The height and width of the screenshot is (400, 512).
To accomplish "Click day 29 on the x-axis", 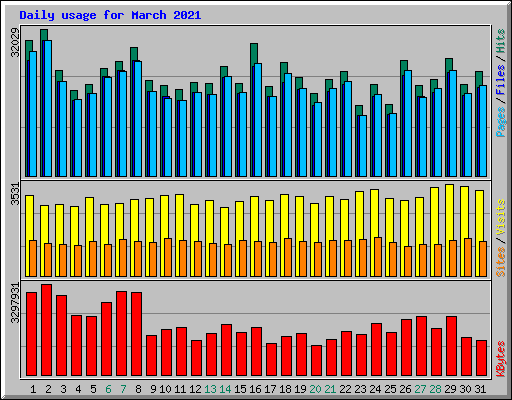I will pyautogui.click(x=450, y=389).
